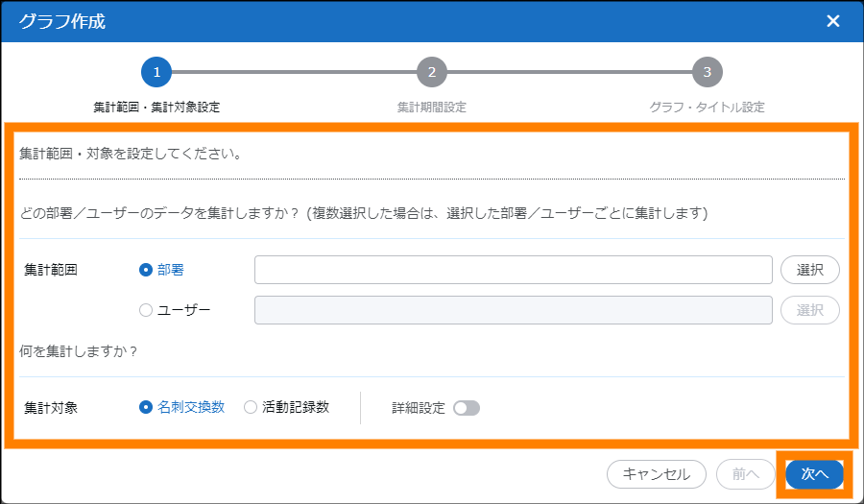The image size is (864, 504).
Task: Click the 集計範囲・集計対象設定 step label
Action: click(x=156, y=108)
